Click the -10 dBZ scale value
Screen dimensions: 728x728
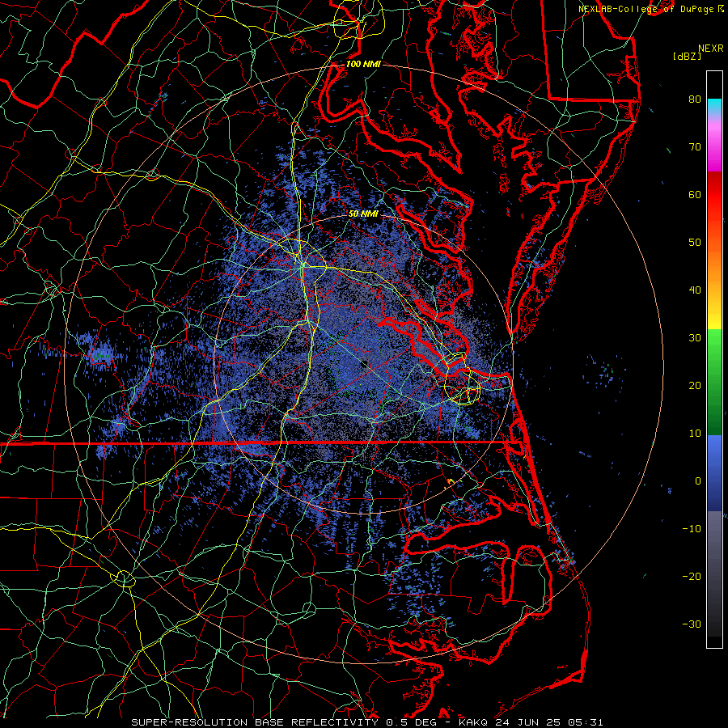(692, 529)
